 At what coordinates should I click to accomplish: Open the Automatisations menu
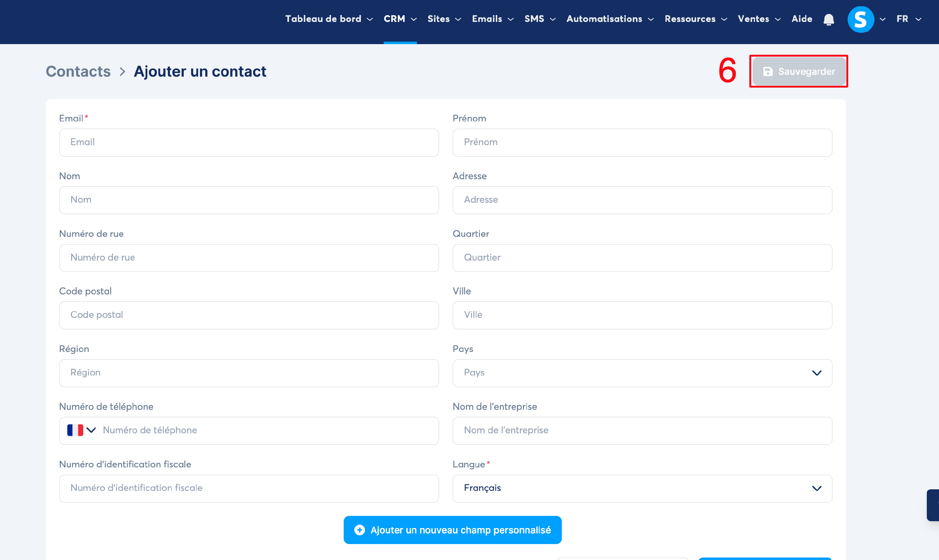click(610, 19)
